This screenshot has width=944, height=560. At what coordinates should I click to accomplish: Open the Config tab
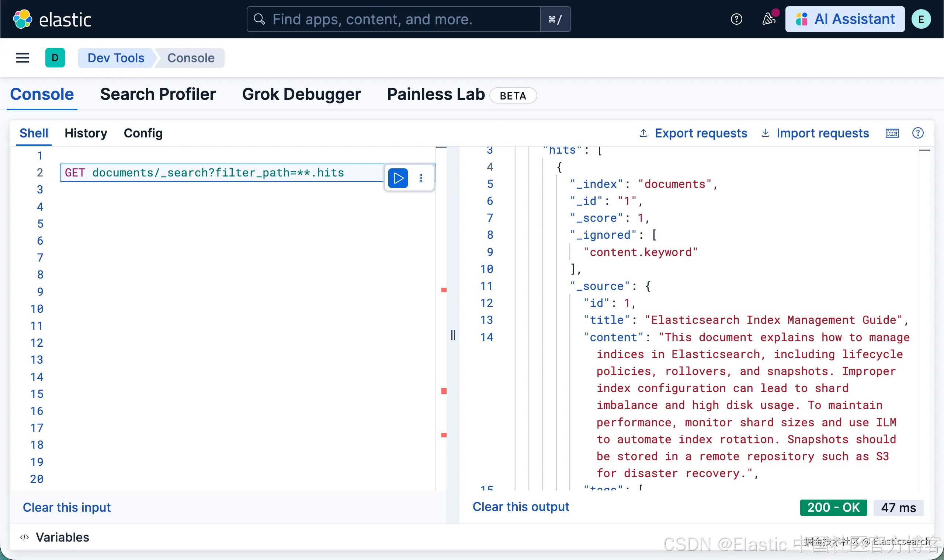coord(143,133)
